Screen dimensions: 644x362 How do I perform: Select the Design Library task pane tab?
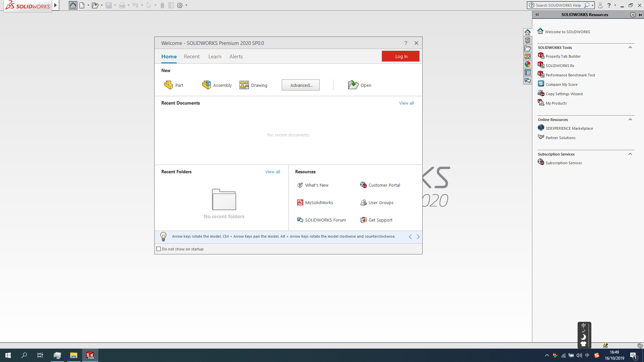pyautogui.click(x=528, y=40)
